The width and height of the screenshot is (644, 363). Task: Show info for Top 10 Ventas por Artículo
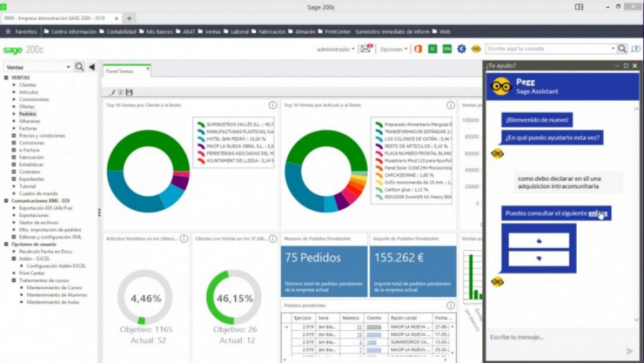tap(451, 105)
